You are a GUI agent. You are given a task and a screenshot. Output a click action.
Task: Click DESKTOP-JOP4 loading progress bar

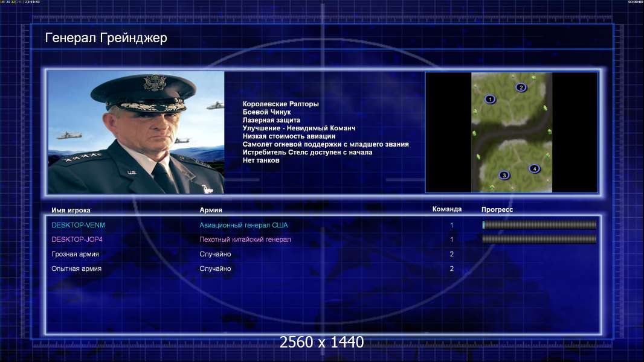click(x=539, y=239)
